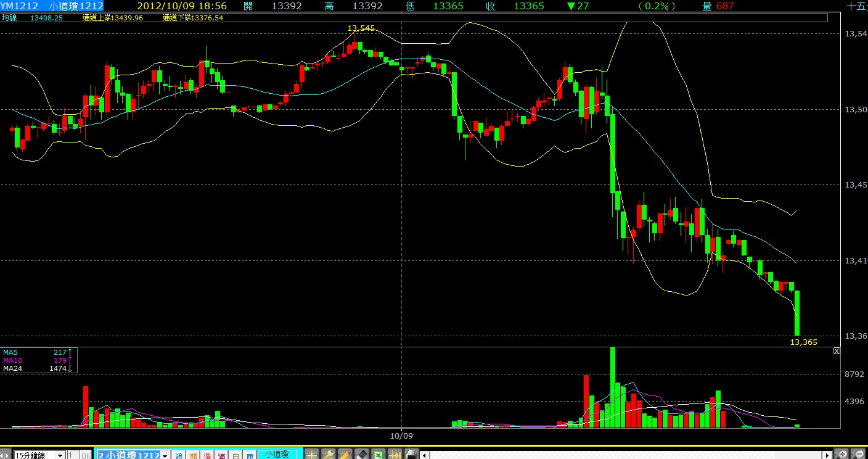Activate the crosshair cursor tool
The height and width of the screenshot is (459, 868).
click(312, 455)
